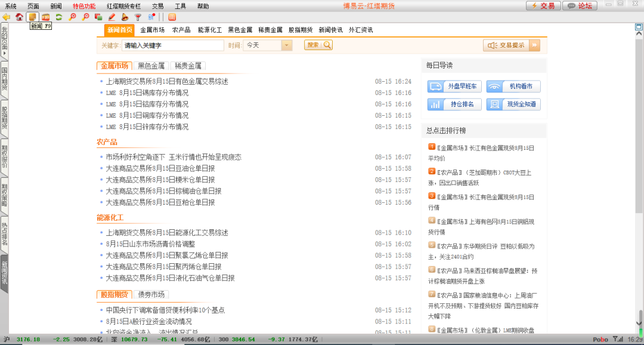Select the 黑色金属 sub-tab under 金属市场
Screen dimensions: 644x345
click(x=151, y=66)
